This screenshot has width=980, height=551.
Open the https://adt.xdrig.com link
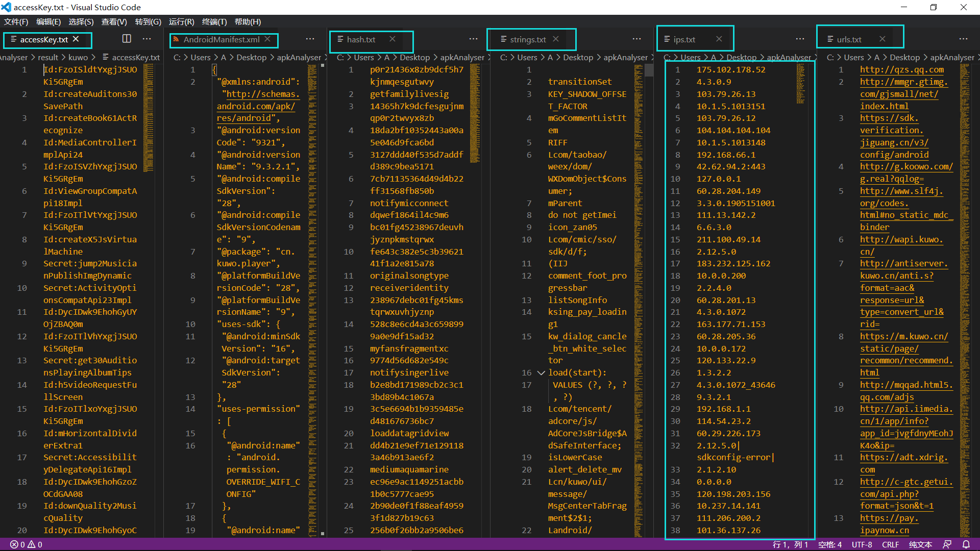click(903, 463)
